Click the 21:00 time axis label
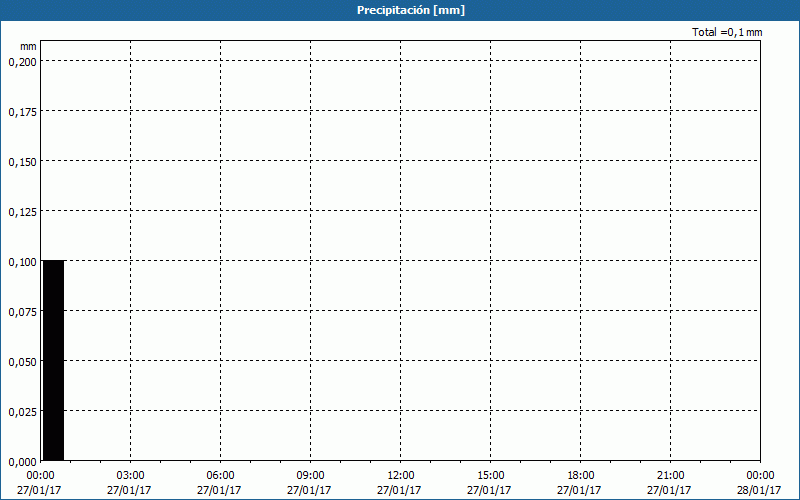Screen dimensions: 800x500 click(670, 476)
